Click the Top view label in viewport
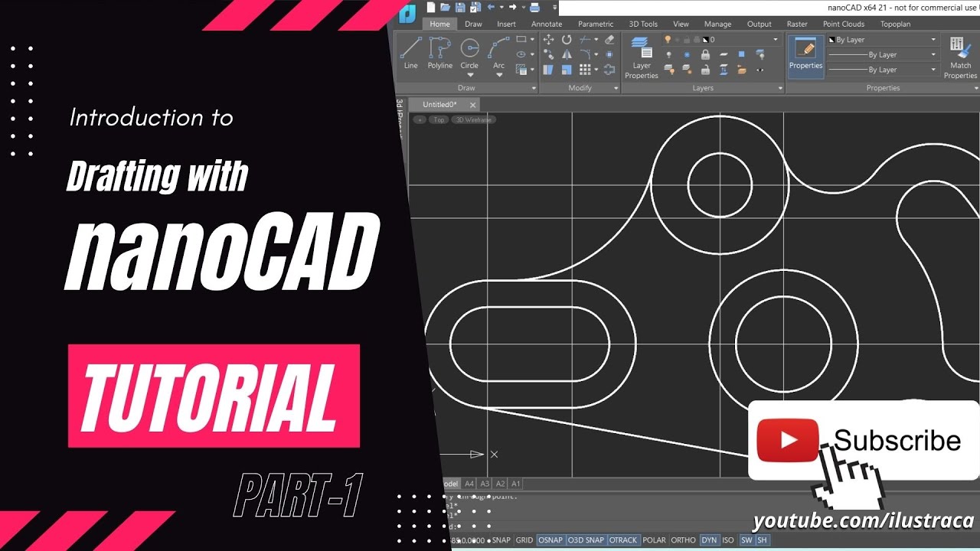 tap(439, 119)
